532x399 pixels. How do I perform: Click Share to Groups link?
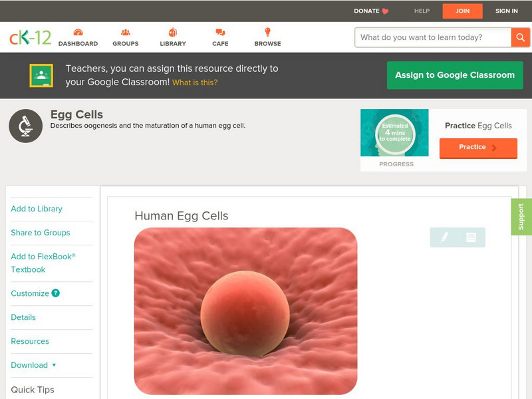41,233
